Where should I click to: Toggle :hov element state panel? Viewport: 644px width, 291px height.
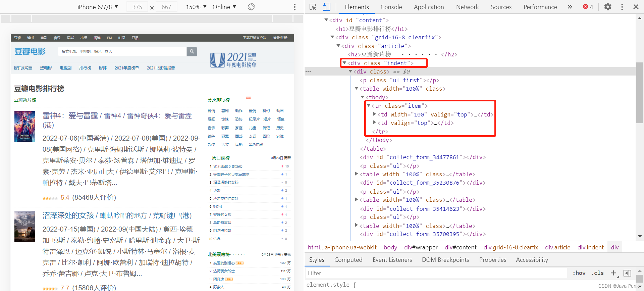(x=579, y=273)
